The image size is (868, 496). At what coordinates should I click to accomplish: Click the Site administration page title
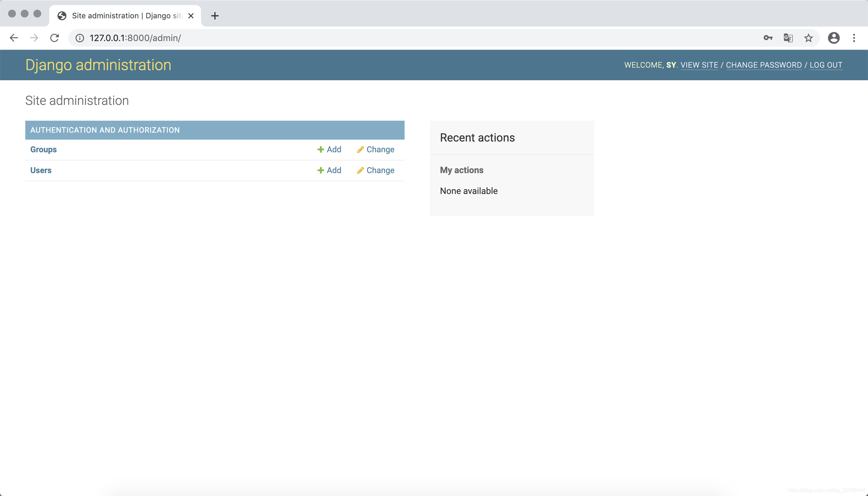coord(77,100)
